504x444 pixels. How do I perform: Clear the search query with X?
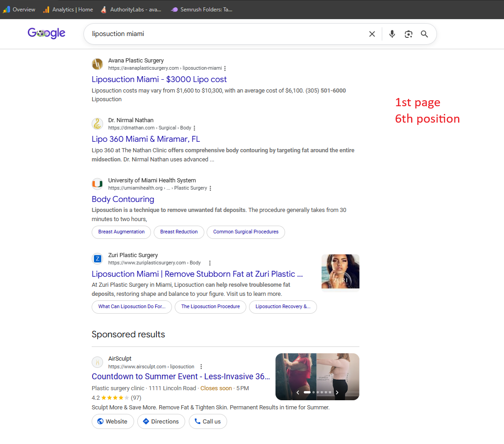tap(372, 34)
